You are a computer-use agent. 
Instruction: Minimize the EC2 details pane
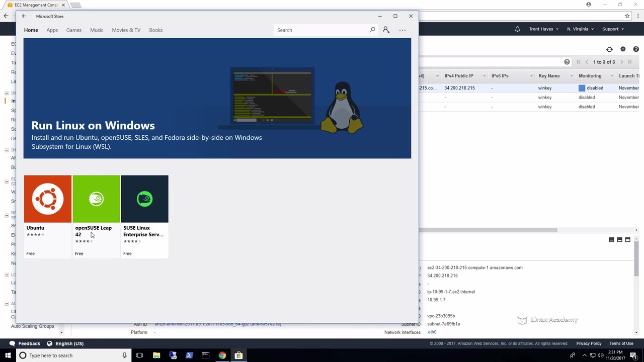[612, 240]
